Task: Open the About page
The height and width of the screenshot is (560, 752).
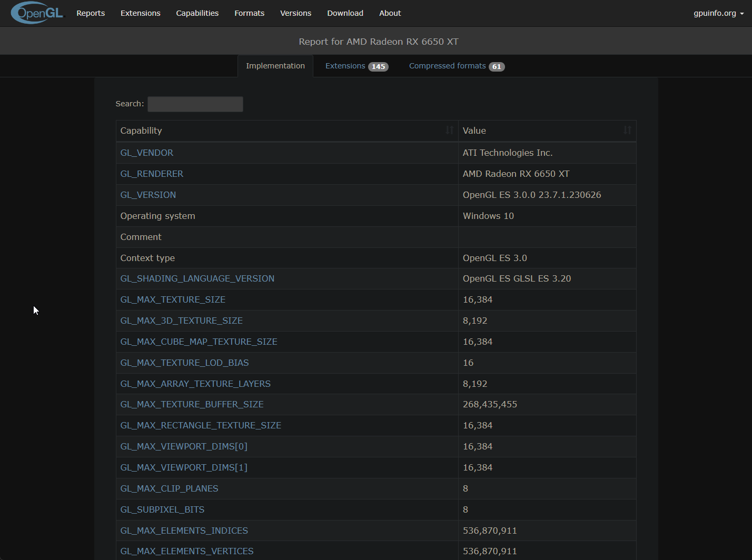Action: coord(390,13)
